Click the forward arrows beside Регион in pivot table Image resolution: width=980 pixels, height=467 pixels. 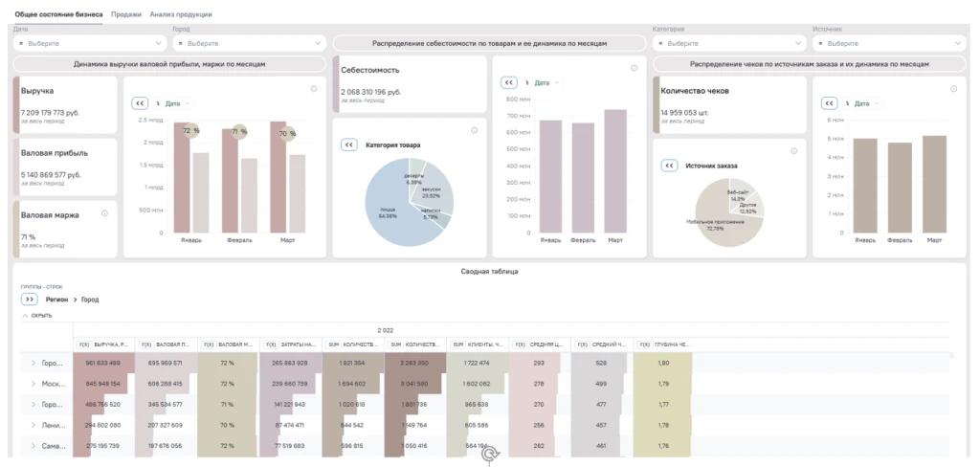pyautogui.click(x=30, y=300)
